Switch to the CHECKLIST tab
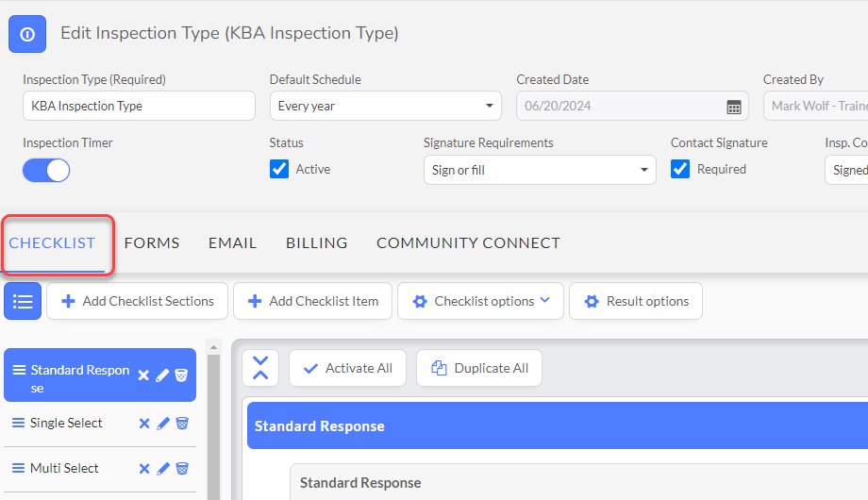The height and width of the screenshot is (500, 868). (x=52, y=243)
